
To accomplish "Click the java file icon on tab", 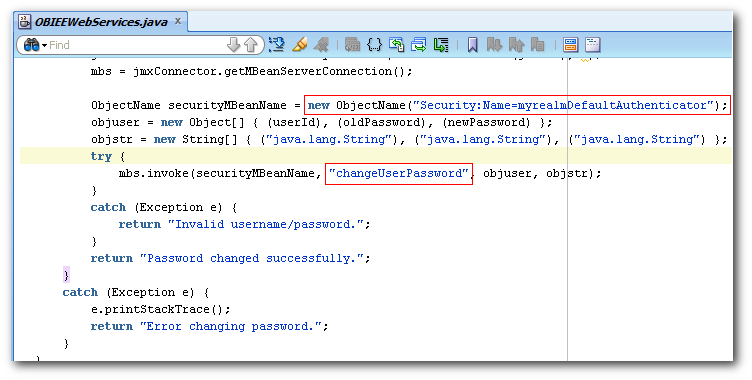I will click(x=25, y=22).
